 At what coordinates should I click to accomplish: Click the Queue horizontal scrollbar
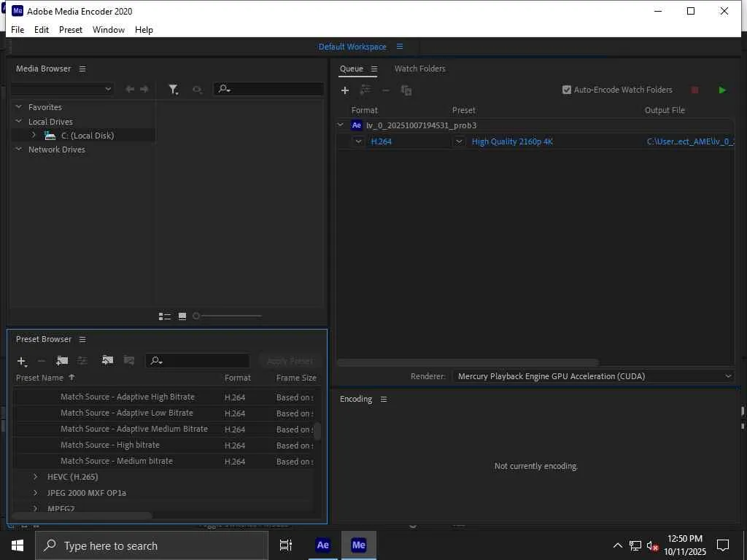pos(468,363)
